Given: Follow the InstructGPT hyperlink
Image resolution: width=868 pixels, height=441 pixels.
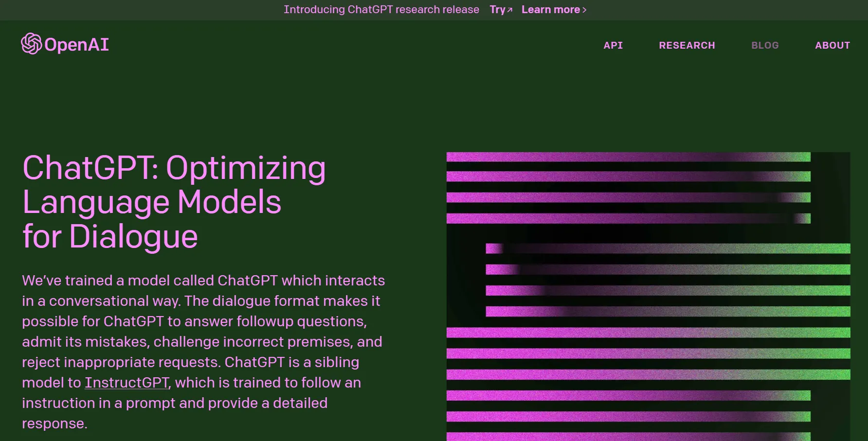Looking at the screenshot, I should tap(127, 383).
